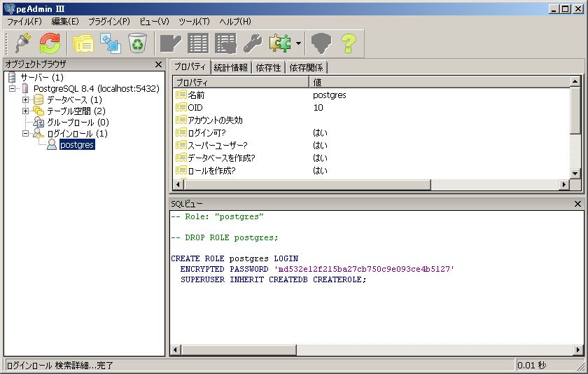Open object properties yellow folder icon
This screenshot has width=588, height=374.
pos(83,43)
